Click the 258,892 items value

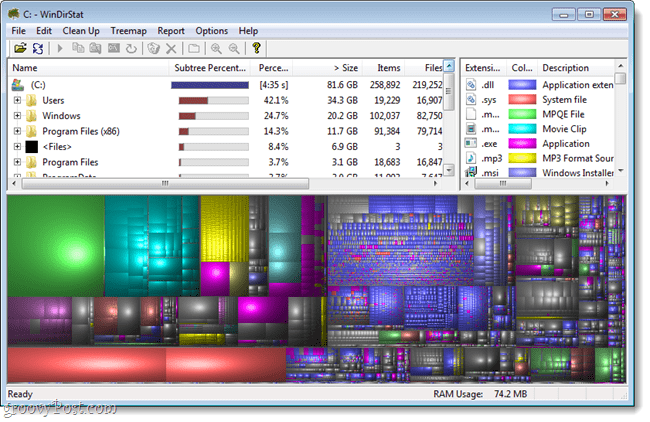point(385,85)
